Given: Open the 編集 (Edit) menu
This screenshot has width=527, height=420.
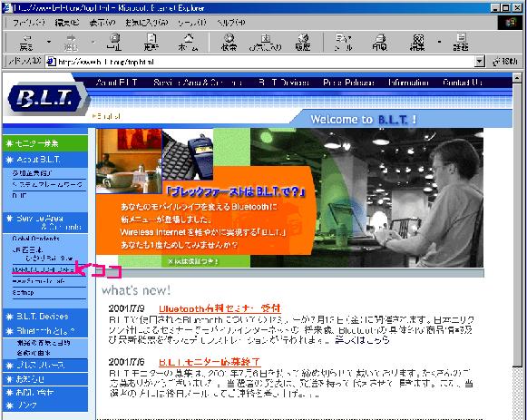Looking at the screenshot, I should pyautogui.click(x=67, y=23).
